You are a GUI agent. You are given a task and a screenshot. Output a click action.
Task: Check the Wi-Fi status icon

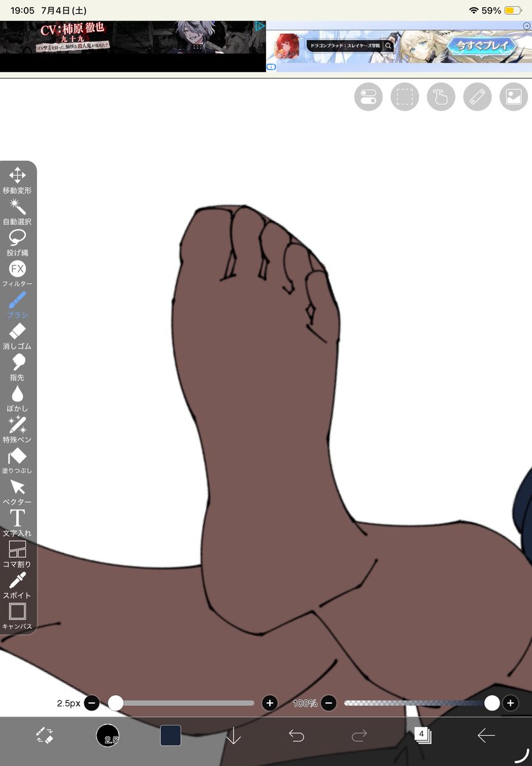click(473, 11)
